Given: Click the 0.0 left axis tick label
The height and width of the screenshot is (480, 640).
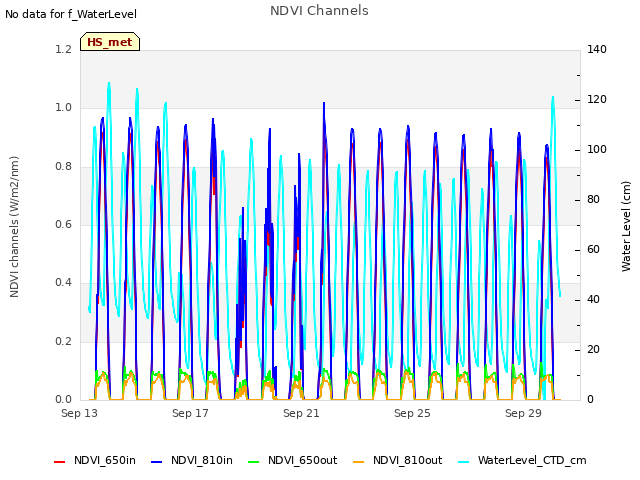Looking at the screenshot, I should click(x=64, y=399).
